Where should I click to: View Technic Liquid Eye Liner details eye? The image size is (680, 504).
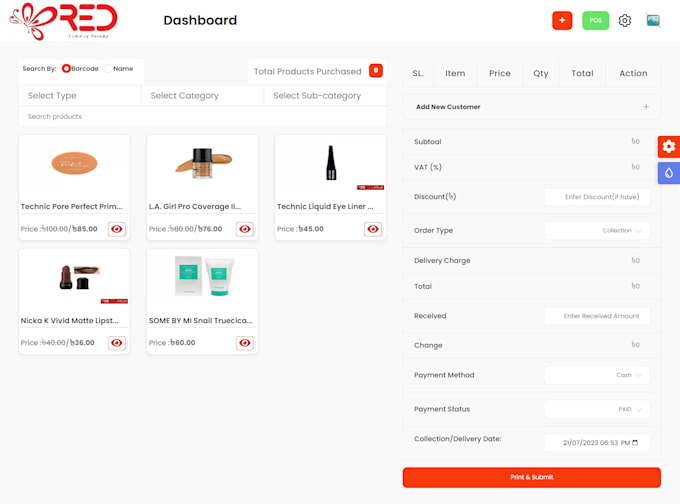(373, 229)
